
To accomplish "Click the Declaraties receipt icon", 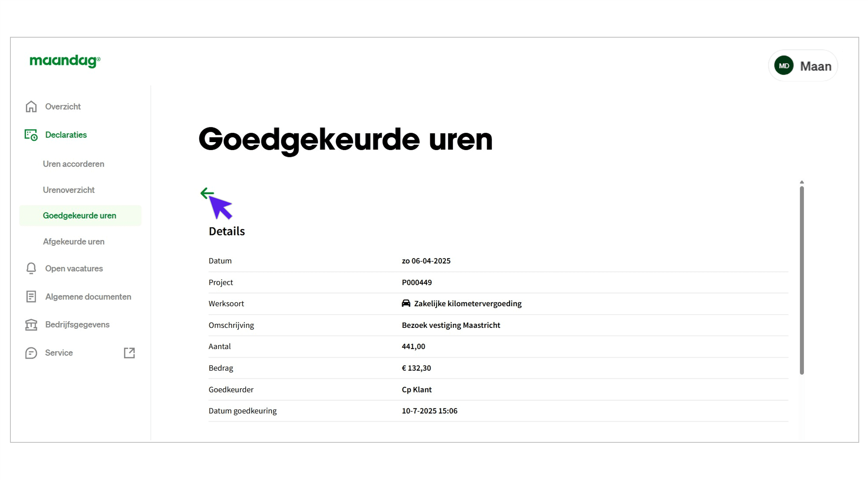I will [30, 135].
